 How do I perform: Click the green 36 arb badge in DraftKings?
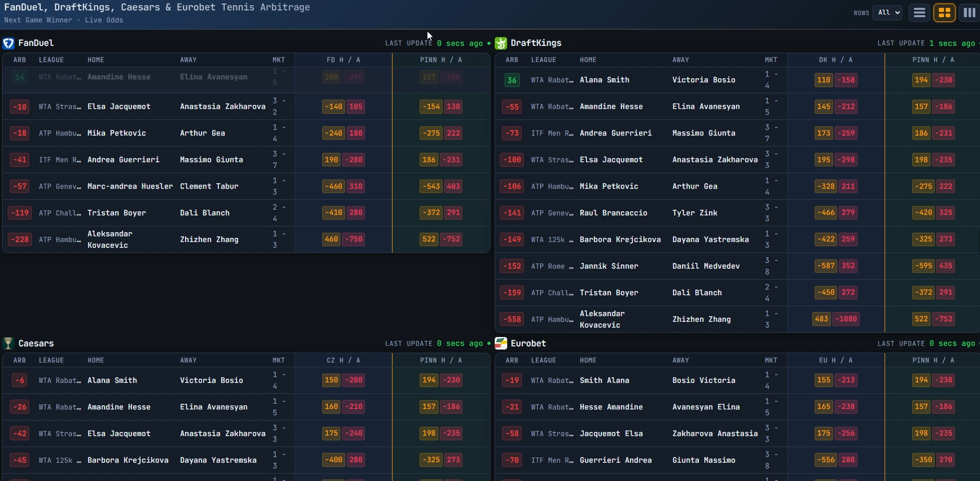(x=512, y=80)
